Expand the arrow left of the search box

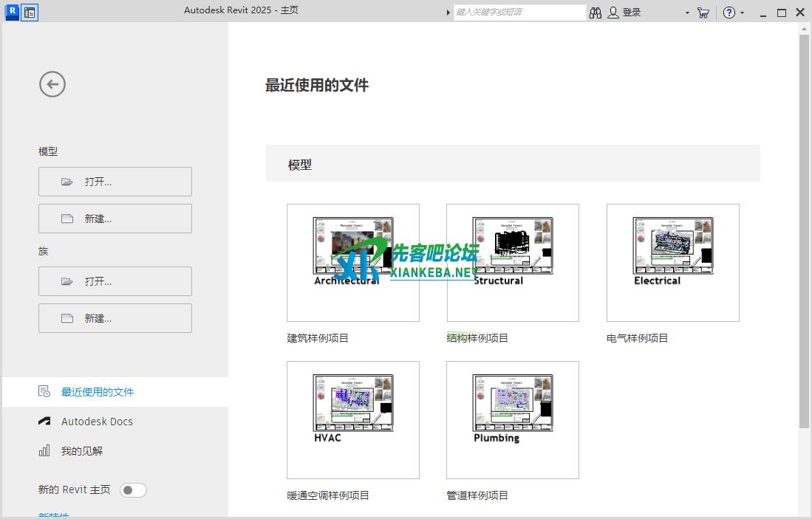coord(448,13)
